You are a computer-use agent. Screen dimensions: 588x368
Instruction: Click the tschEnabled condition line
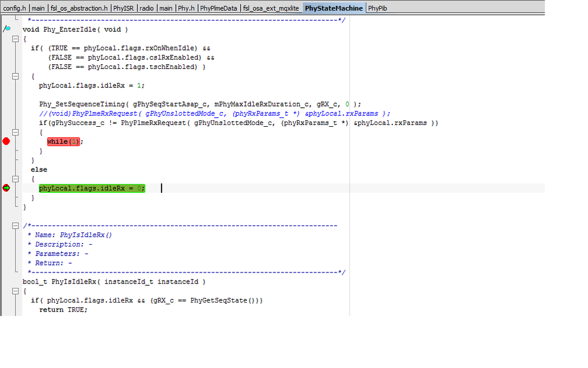click(126, 67)
